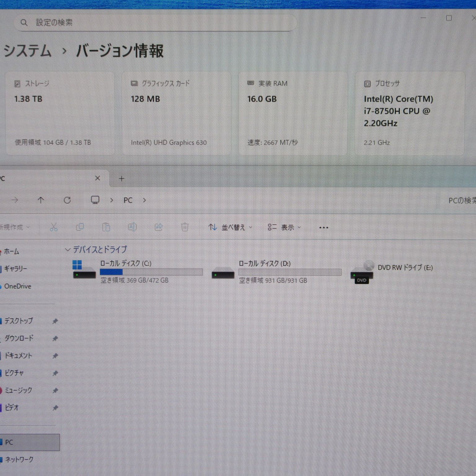Click the See more ellipsis toolbar button
Viewport: 476px width, 476px height.
(x=324, y=227)
